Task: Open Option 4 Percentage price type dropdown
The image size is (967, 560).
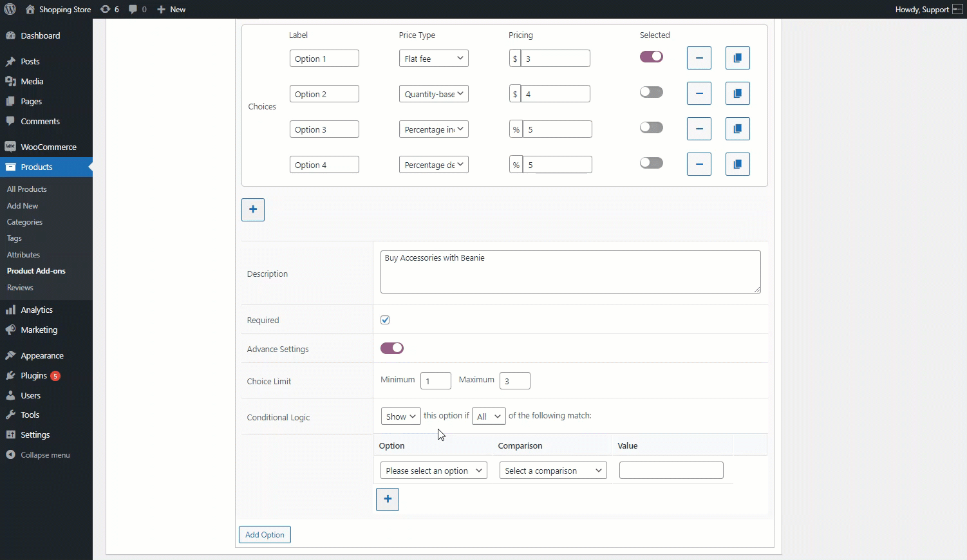Action: 434,164
